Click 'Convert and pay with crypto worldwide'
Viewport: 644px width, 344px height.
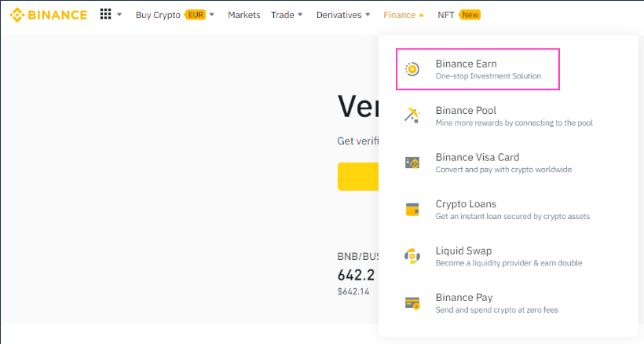503,170
